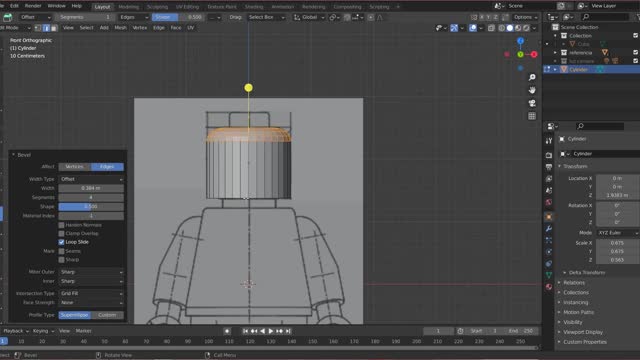Open rotation Mode XYZ Euler dropdown

[618, 233]
